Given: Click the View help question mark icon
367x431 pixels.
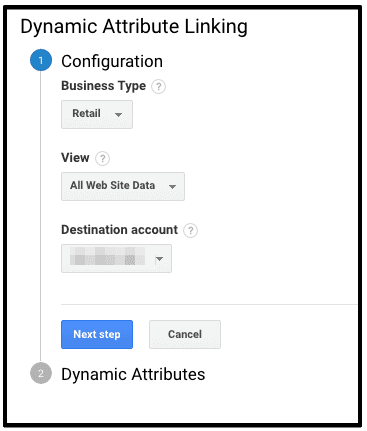Looking at the screenshot, I should tap(102, 159).
